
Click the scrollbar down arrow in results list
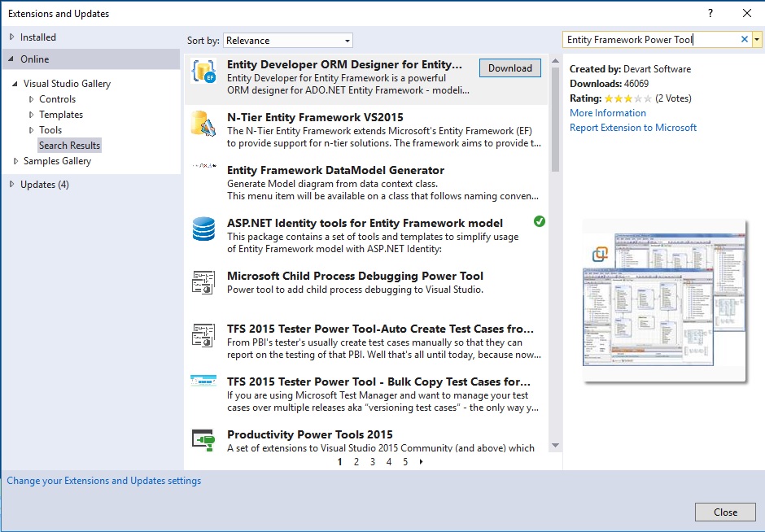[555, 445]
